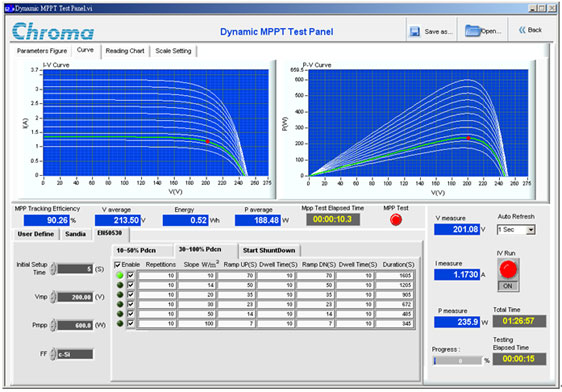Click the Initial Setup Time value field
562x392 pixels.
pos(75,269)
